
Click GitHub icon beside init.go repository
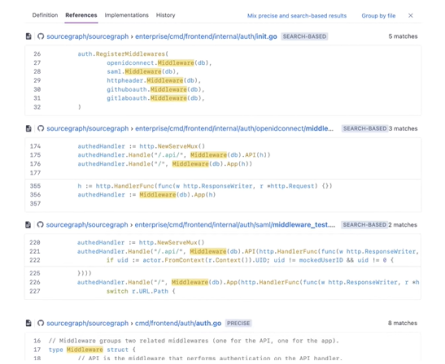[x=41, y=36]
